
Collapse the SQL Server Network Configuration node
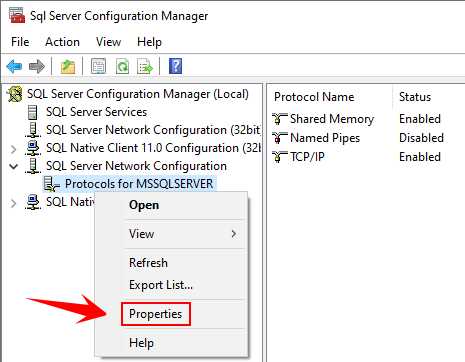coord(14,166)
